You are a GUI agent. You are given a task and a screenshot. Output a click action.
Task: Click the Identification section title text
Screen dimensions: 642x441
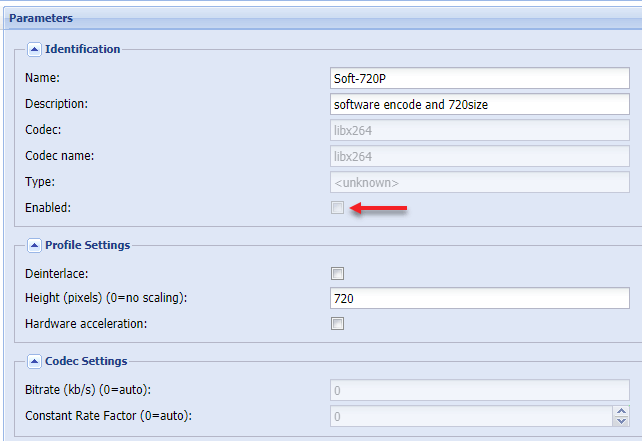(x=82, y=49)
